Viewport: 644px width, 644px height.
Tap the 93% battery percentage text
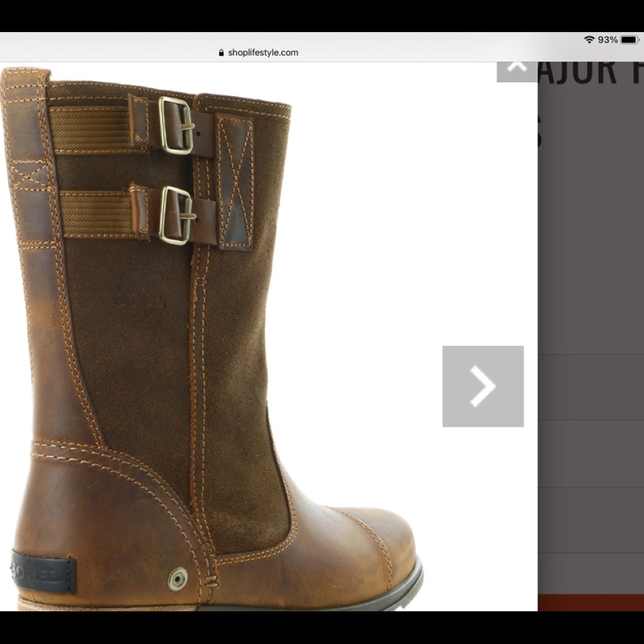607,40
